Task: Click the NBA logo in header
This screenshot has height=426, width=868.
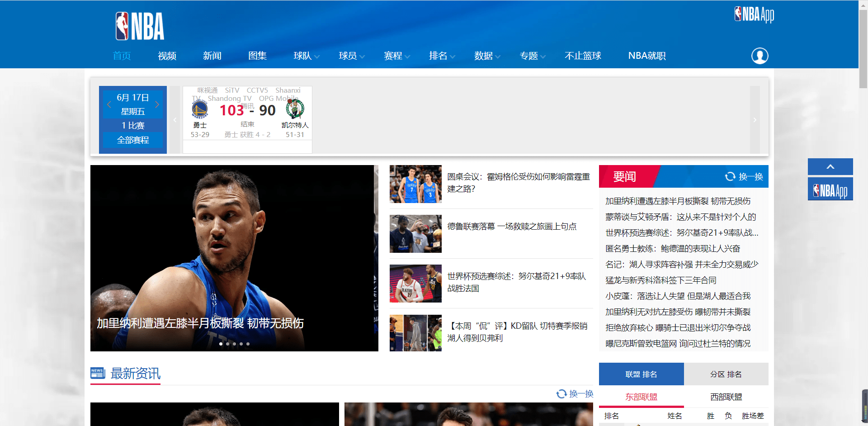Action: [x=140, y=26]
